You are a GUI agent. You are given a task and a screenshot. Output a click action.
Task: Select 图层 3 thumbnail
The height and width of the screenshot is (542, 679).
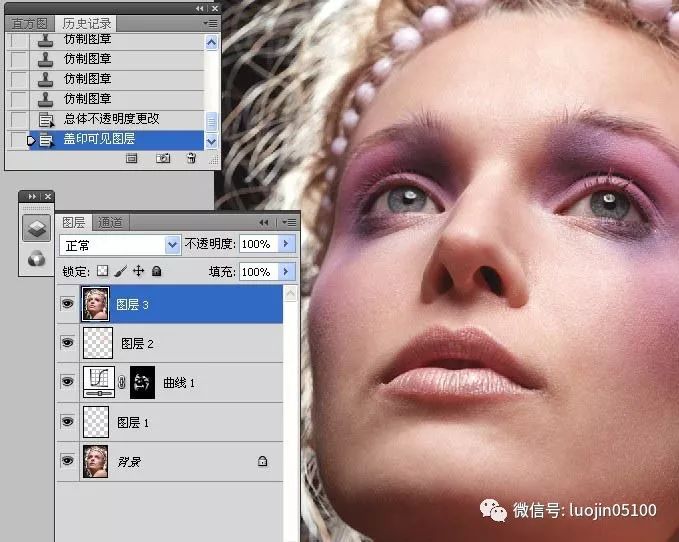(x=96, y=304)
